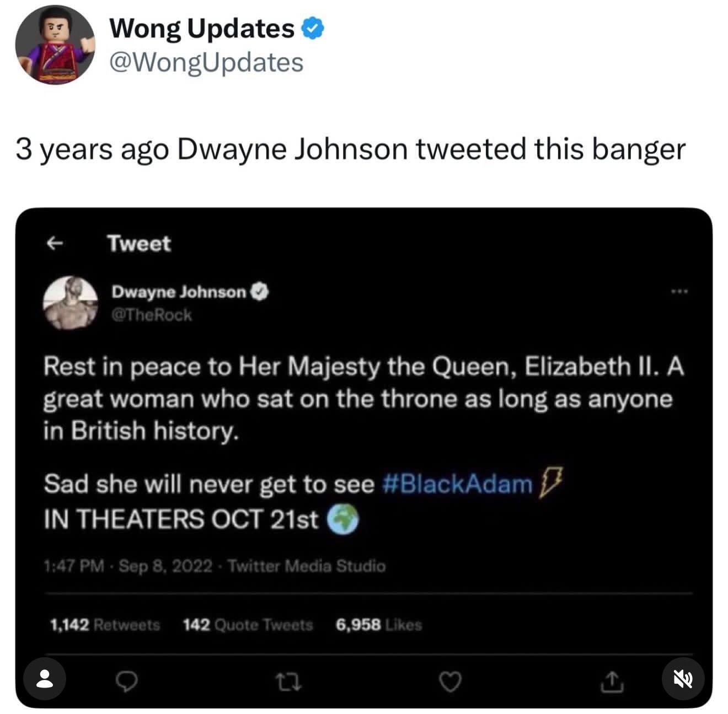This screenshot has width=728, height=714.
Task: Click the reply speech bubble icon
Action: pyautogui.click(x=128, y=683)
